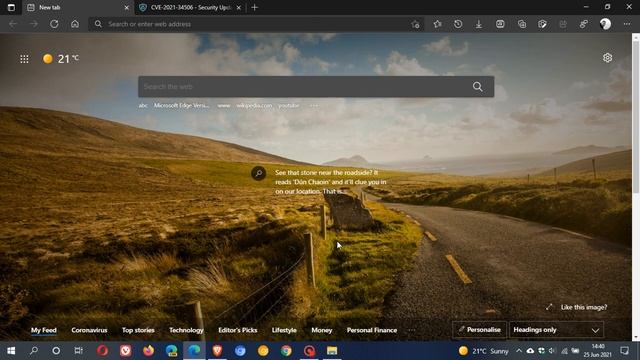Launch Vivaldi from the taskbar
Image resolution: width=640 pixels, height=360 pixels.
126,351
